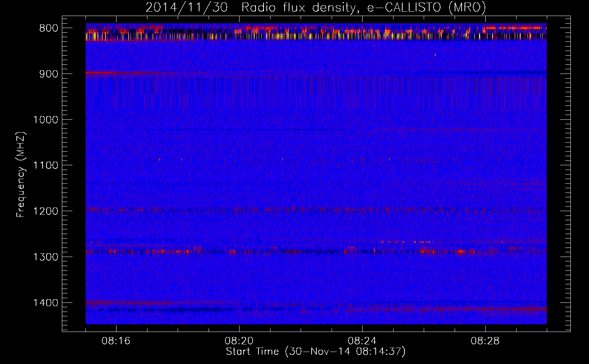
Task: Click the 1100 frequency tick label
Action: (46, 166)
